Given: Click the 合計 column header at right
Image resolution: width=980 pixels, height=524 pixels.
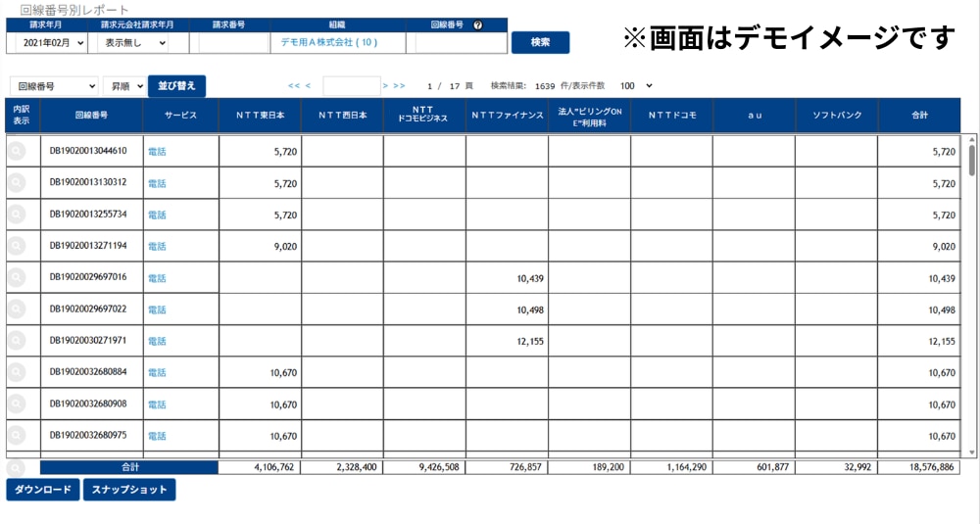Looking at the screenshot, I should pyautogui.click(x=919, y=115).
